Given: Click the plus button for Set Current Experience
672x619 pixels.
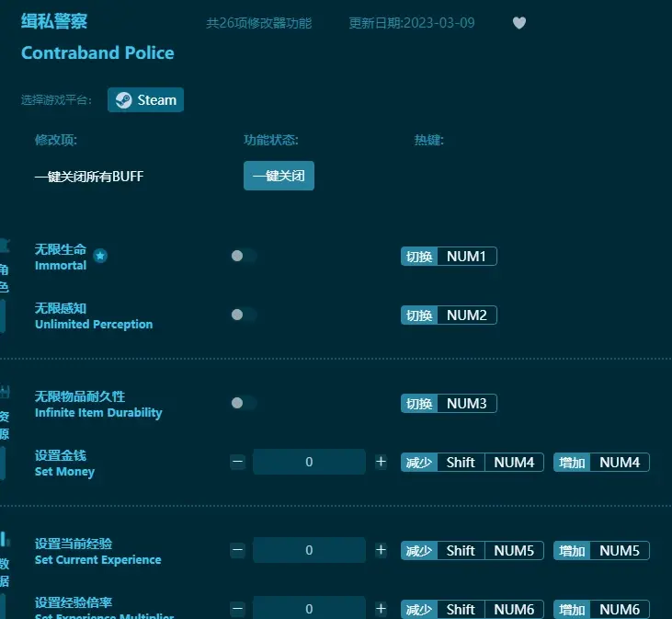Looking at the screenshot, I should point(381,550).
